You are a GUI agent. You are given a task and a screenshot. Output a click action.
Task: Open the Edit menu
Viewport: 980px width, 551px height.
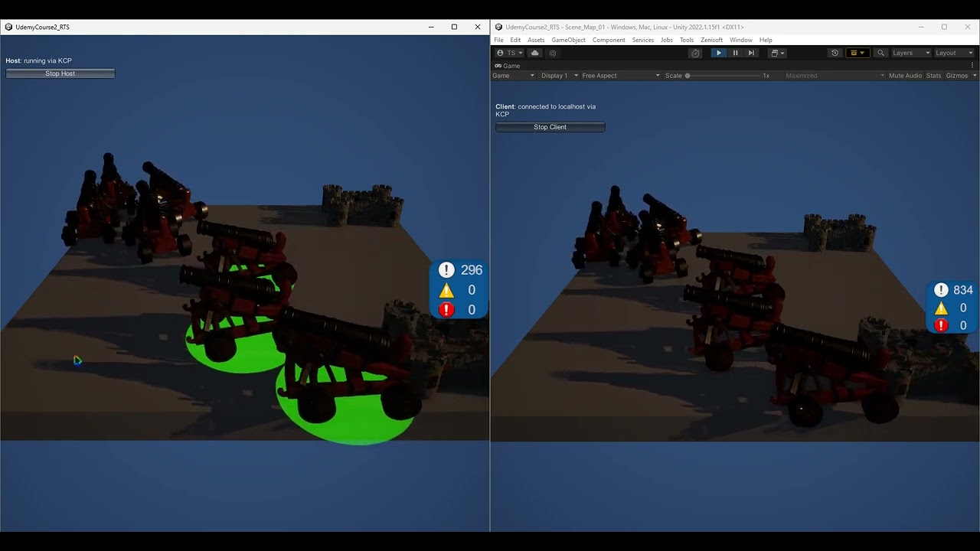tap(515, 40)
